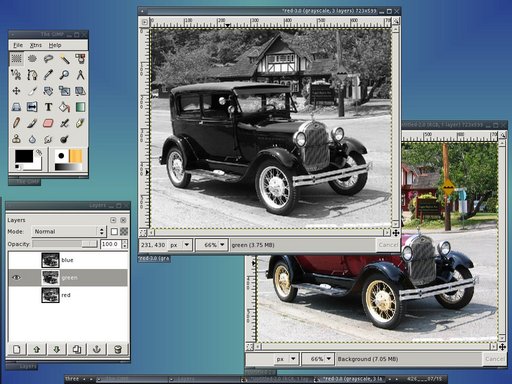Image resolution: width=512 pixels, height=384 pixels.
Task: Open the orange active pattern selector
Action: pos(76,156)
